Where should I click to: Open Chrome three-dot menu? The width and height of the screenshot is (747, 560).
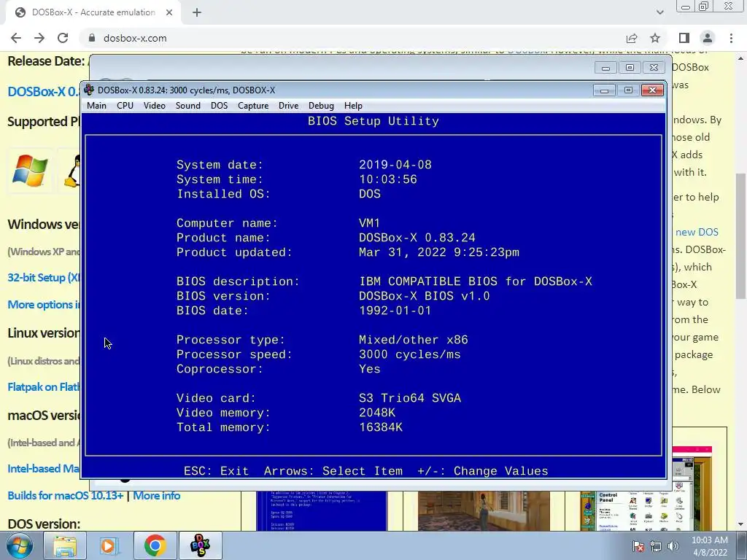point(731,38)
